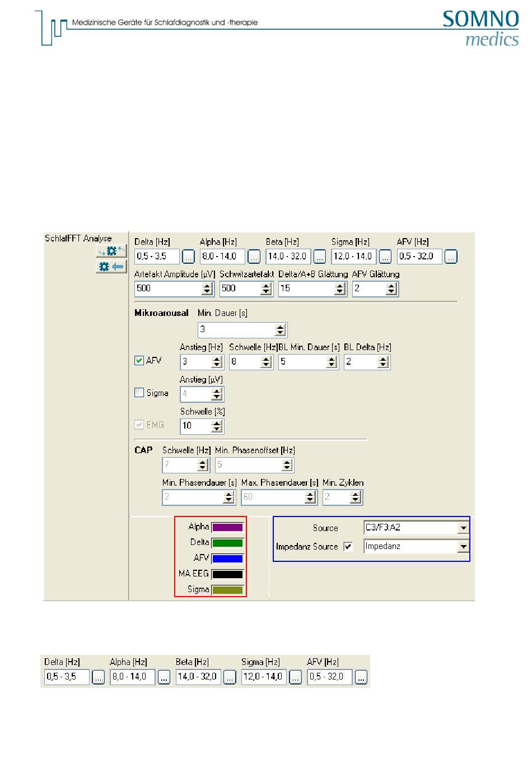This screenshot has width=532, height=777.
Task: Expand the Impedanz dropdown list
Action: 463,547
